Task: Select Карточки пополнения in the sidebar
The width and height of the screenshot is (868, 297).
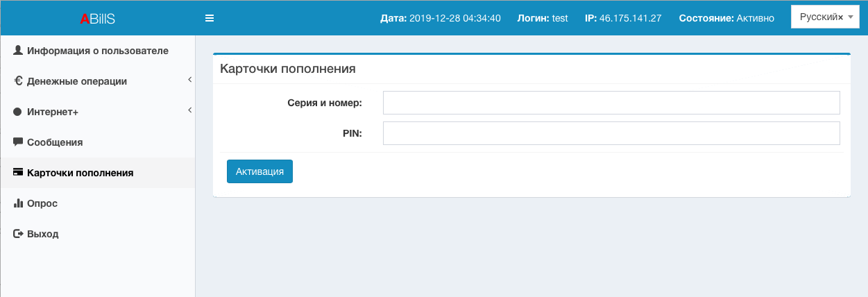Action: (80, 173)
